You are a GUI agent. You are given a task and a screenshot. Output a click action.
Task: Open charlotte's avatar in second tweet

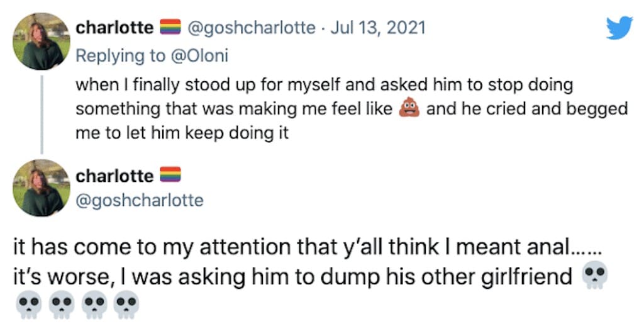42,188
